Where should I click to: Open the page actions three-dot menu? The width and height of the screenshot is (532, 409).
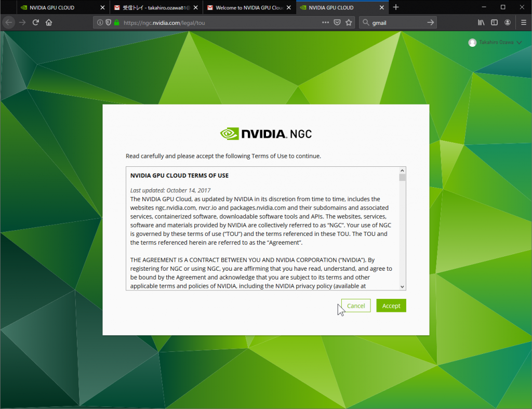pyautogui.click(x=325, y=22)
